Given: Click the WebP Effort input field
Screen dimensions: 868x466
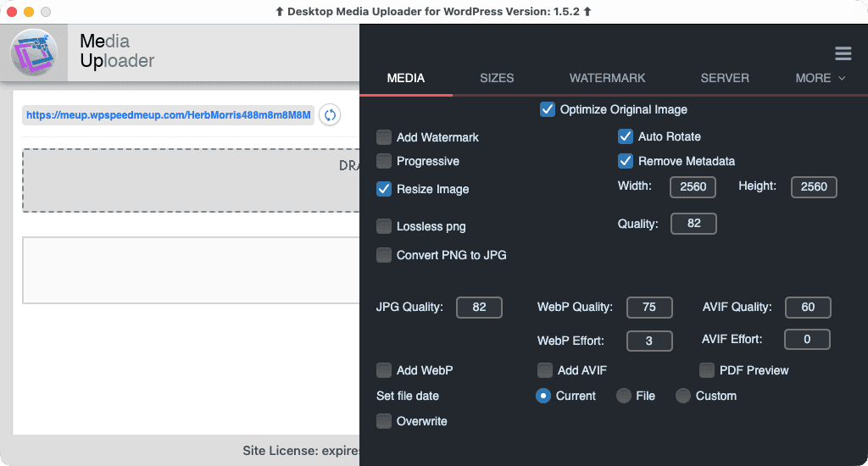Looking at the screenshot, I should click(649, 341).
